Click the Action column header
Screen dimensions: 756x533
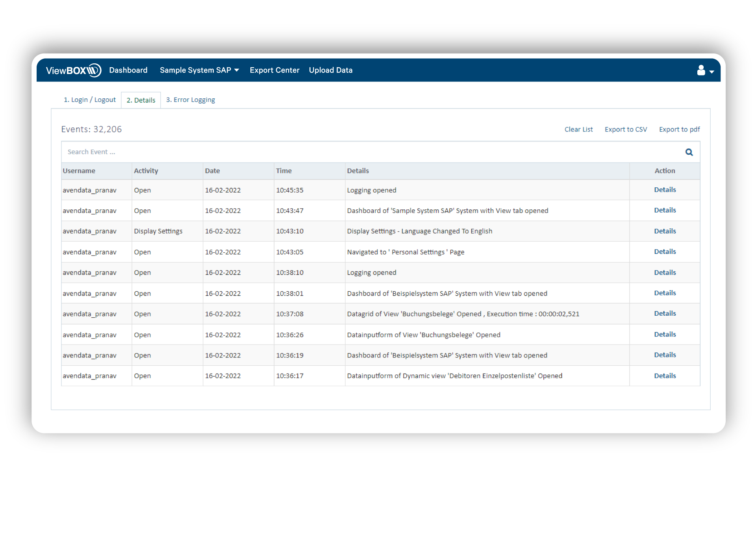(665, 171)
